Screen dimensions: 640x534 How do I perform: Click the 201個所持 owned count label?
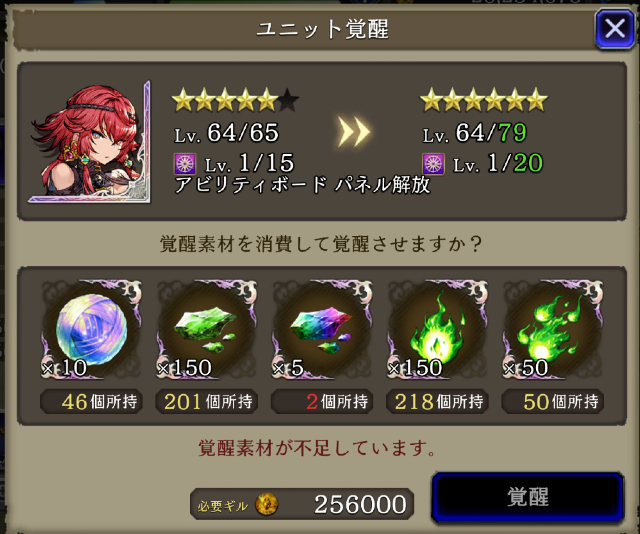pos(207,401)
